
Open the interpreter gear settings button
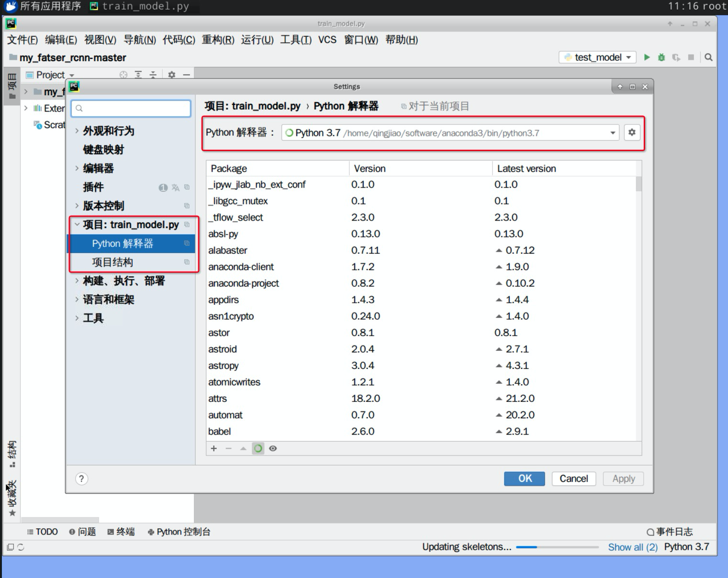point(632,133)
